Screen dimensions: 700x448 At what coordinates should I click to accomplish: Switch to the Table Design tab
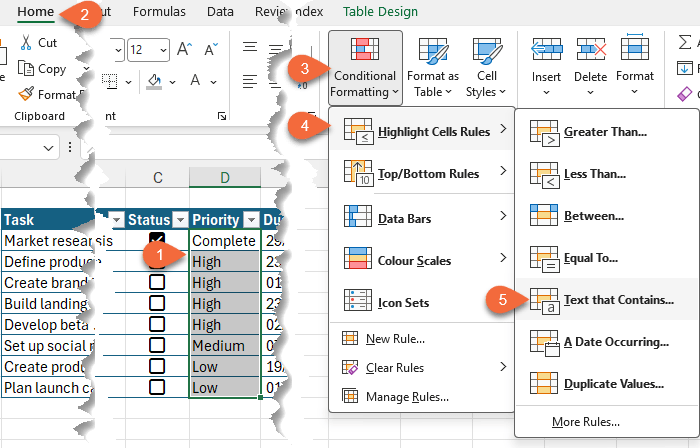380,12
